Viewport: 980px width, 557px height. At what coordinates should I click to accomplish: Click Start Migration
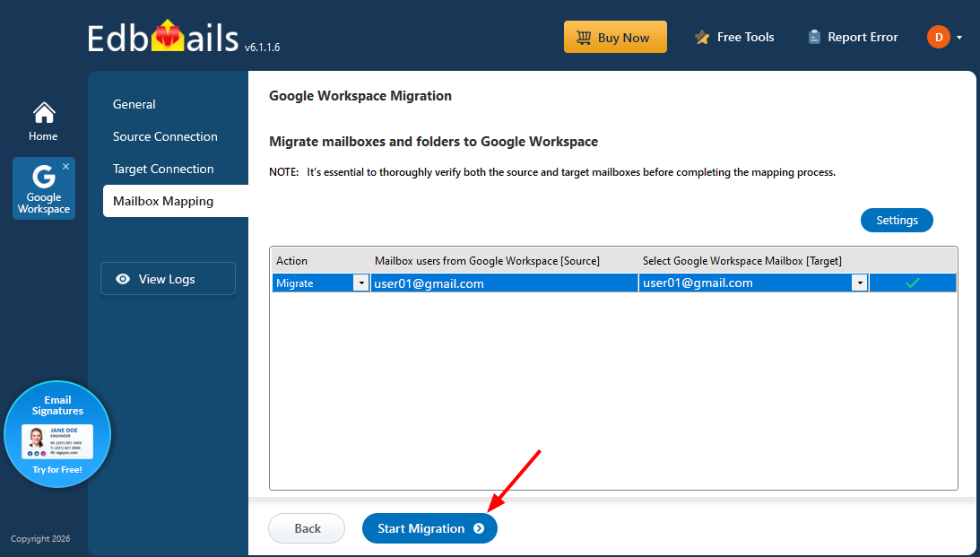pyautogui.click(x=429, y=528)
